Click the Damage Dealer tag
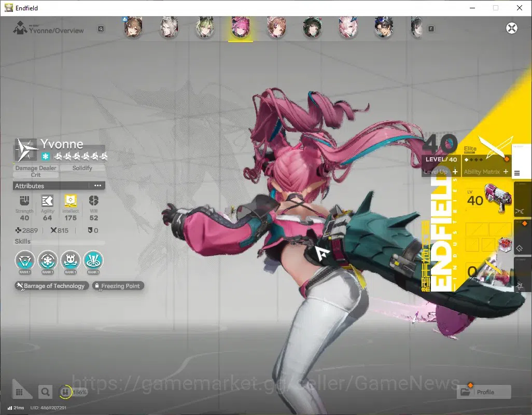The height and width of the screenshot is (415, 532). [x=36, y=168]
